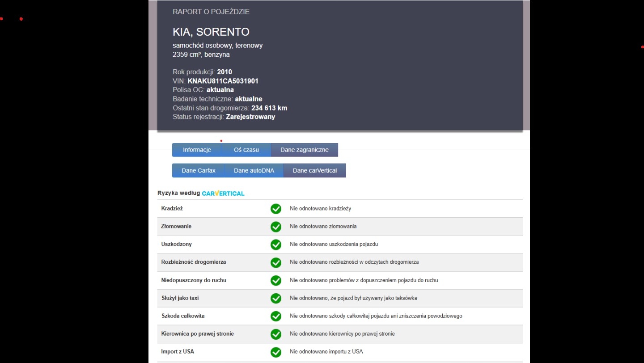Click the Rozbieżność drogomierza label
The width and height of the screenshot is (644, 363).
194,262
